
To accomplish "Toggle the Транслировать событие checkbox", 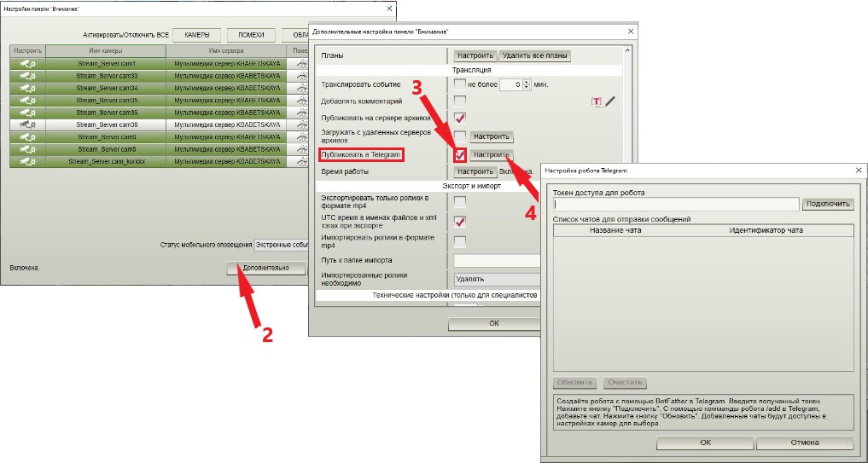I will point(459,84).
